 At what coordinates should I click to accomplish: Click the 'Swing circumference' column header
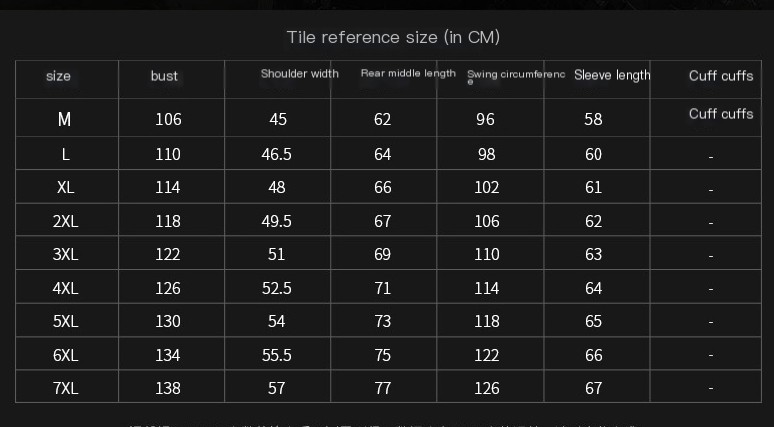[516, 75]
